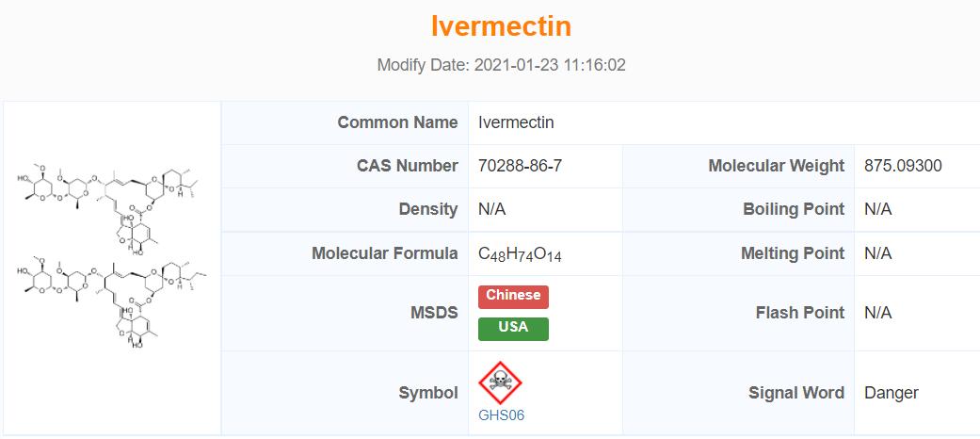Open the Chinese MSDS sheet
980x439 pixels.
point(513,296)
